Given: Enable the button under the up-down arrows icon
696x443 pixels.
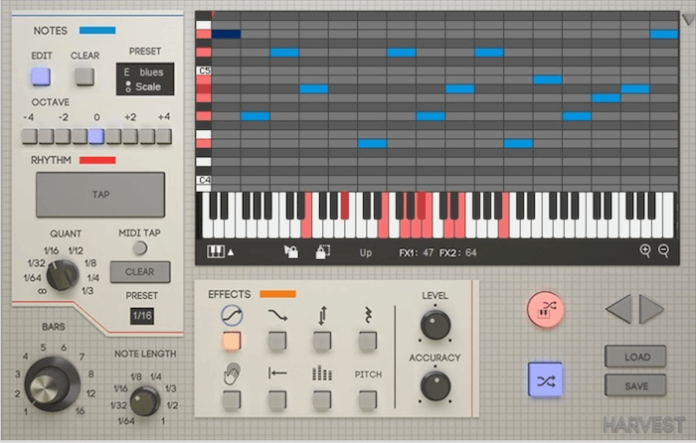Looking at the screenshot, I should [x=322, y=341].
